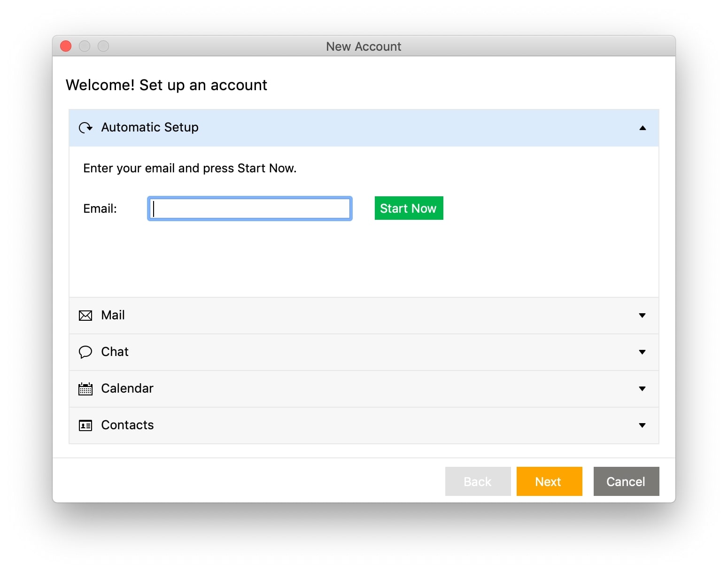Expand the Contacts section arrow
The height and width of the screenshot is (572, 728).
point(642,425)
